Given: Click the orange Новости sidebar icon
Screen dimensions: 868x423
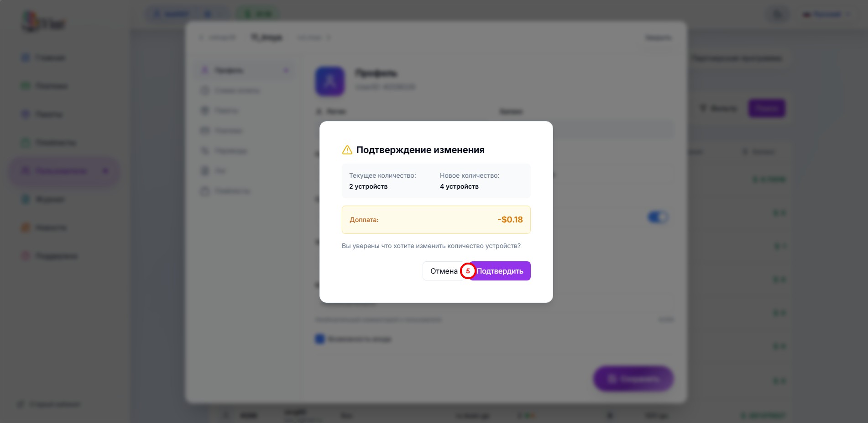Looking at the screenshot, I should [x=26, y=227].
